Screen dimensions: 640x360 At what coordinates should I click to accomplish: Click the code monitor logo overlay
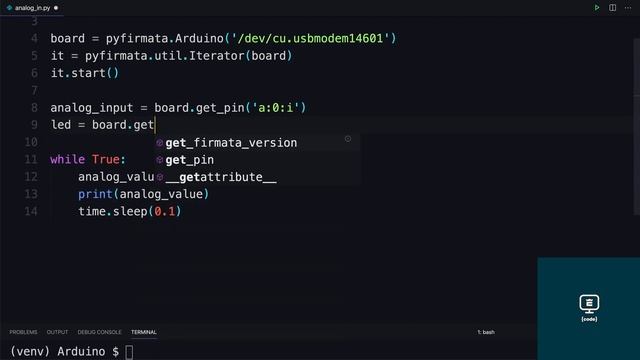pyautogui.click(x=589, y=308)
